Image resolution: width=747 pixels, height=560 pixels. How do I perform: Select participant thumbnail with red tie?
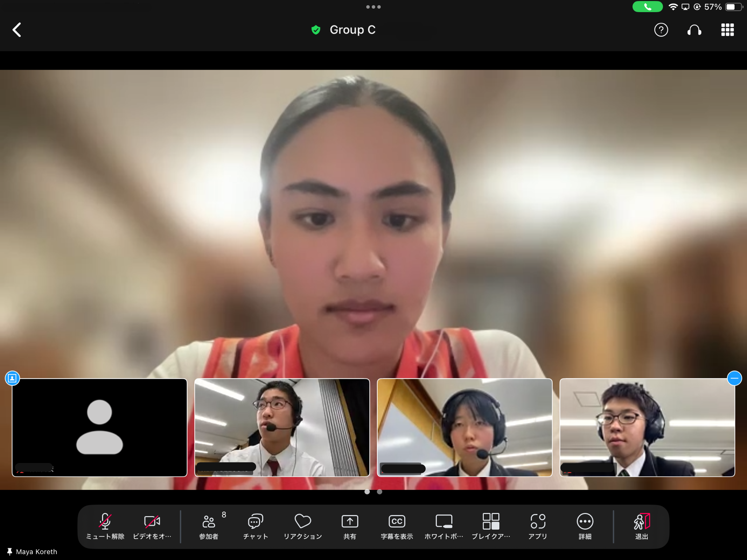click(x=282, y=427)
